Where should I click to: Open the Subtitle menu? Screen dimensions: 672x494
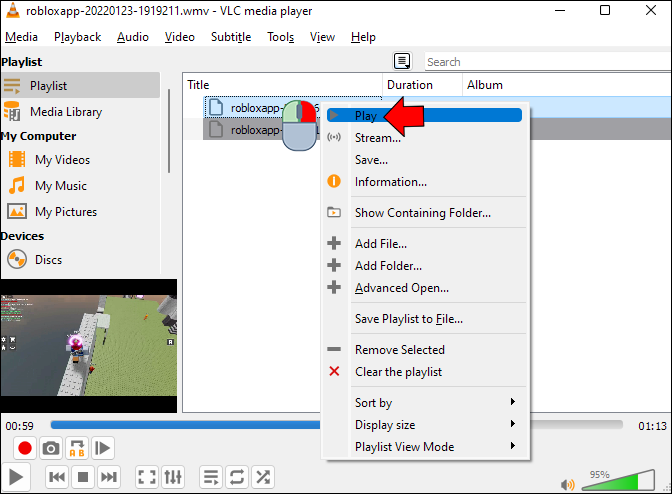point(231,37)
